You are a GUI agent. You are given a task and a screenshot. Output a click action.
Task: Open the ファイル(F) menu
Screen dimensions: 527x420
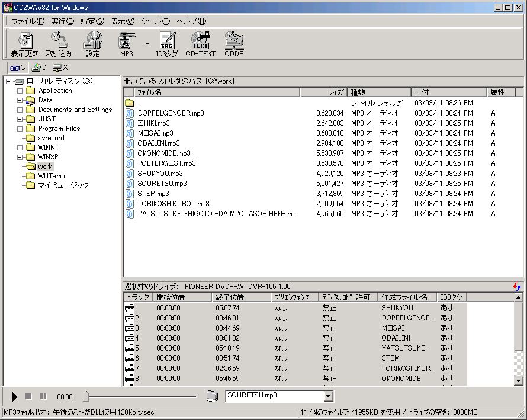click(28, 21)
